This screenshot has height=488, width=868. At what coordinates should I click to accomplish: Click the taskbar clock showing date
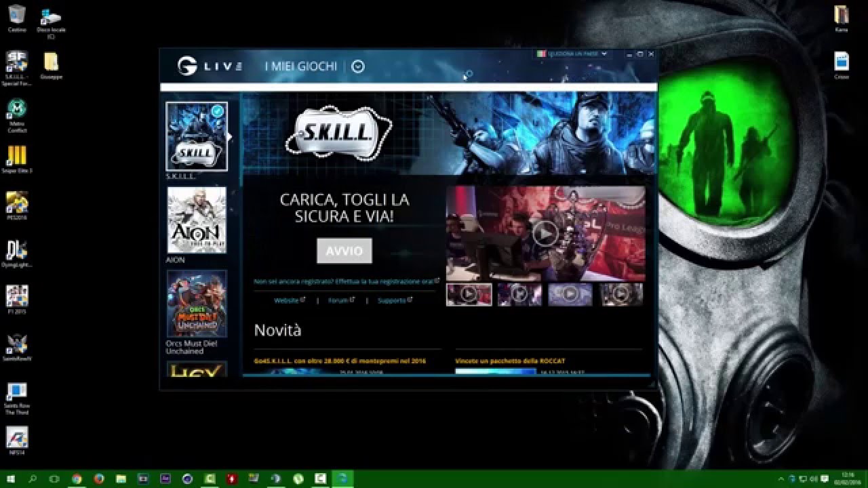click(848, 479)
